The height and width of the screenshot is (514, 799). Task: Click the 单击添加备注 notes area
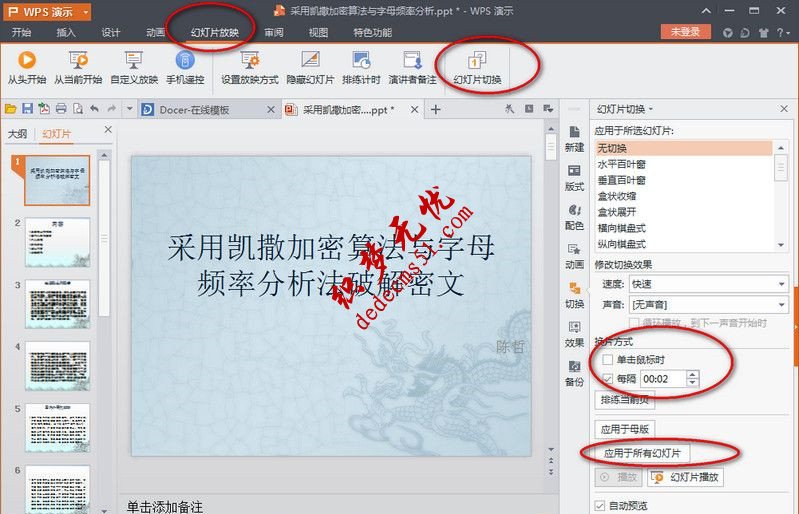165,506
